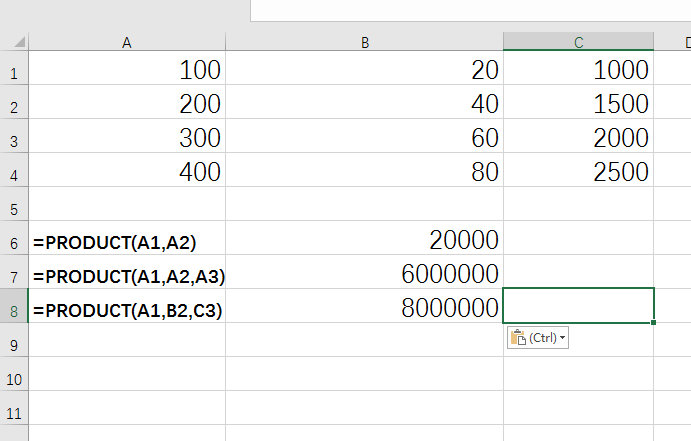The width and height of the screenshot is (691, 441).
Task: Click cell B4 with value 80
Action: click(364, 170)
